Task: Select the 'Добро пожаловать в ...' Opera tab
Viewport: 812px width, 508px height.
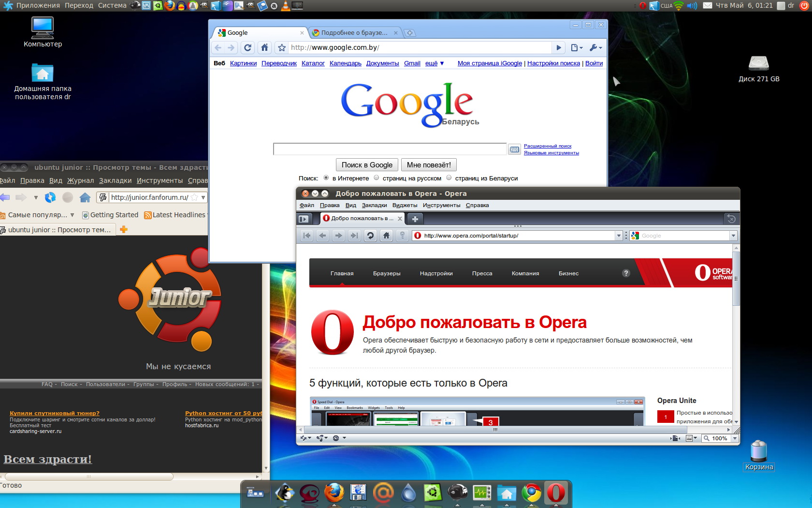Action: (362, 219)
